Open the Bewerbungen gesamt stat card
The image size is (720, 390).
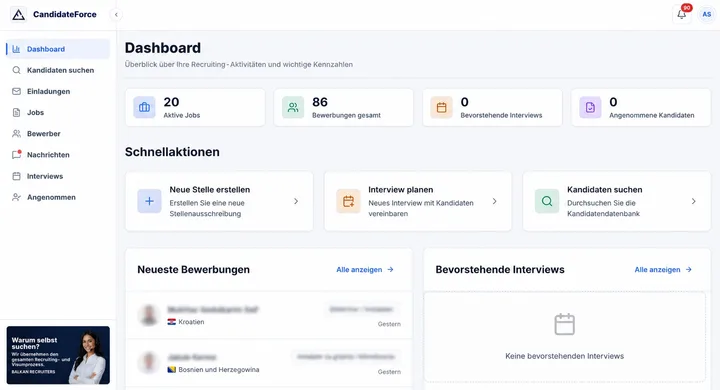(x=343, y=107)
